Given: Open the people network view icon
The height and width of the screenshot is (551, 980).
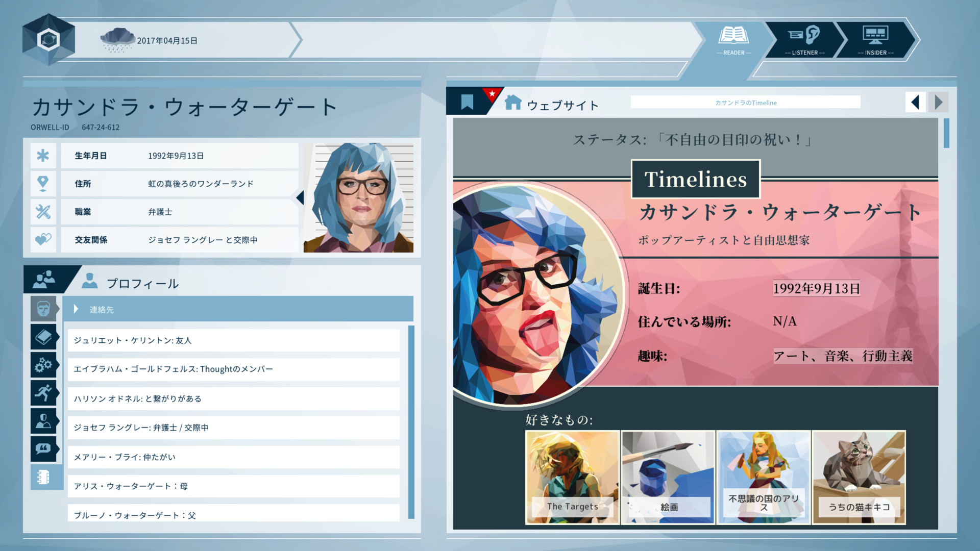Looking at the screenshot, I should tap(44, 280).
